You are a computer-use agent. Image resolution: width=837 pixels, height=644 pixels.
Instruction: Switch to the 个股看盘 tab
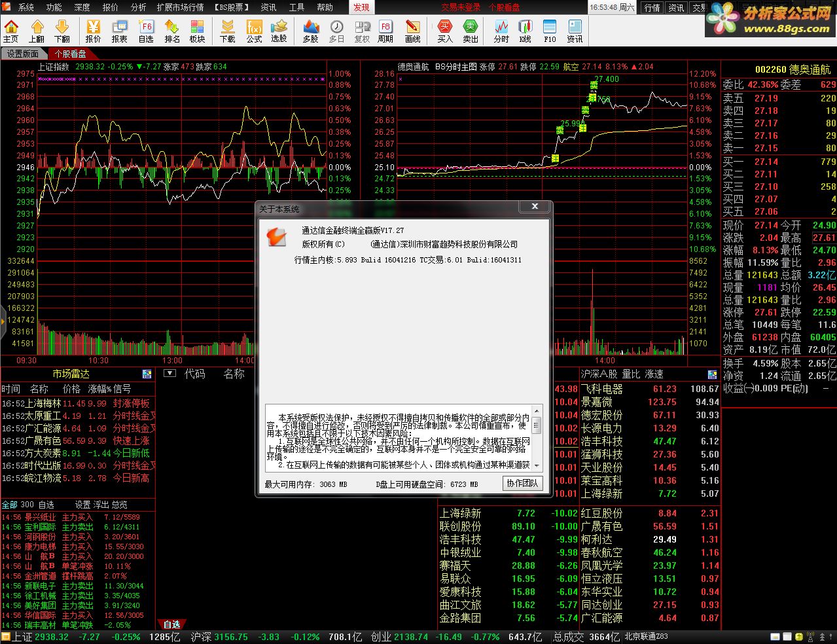coord(70,54)
